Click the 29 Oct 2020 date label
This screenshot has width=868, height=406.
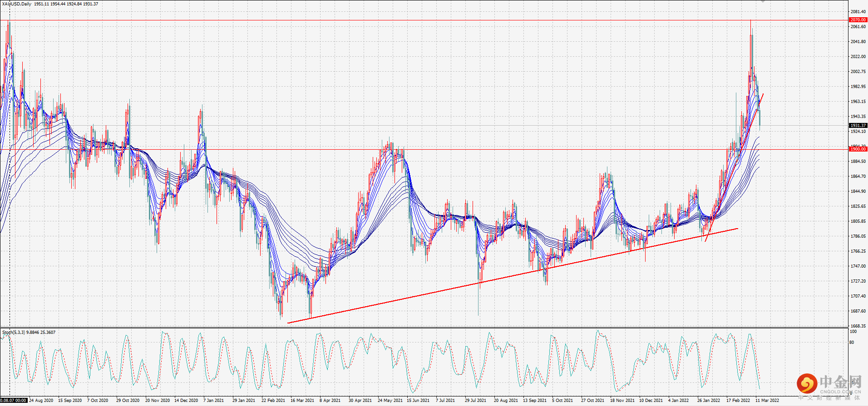tap(128, 401)
